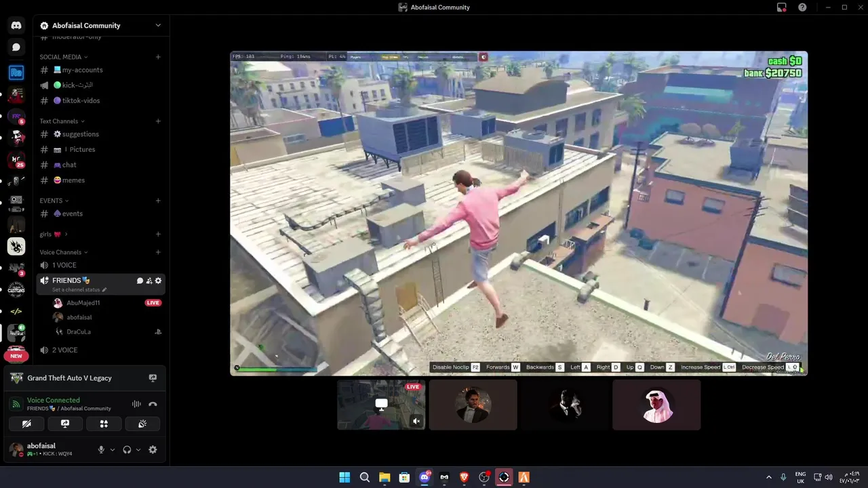The height and width of the screenshot is (488, 868).
Task: Open Discord home direct messages icon
Action: tap(16, 25)
